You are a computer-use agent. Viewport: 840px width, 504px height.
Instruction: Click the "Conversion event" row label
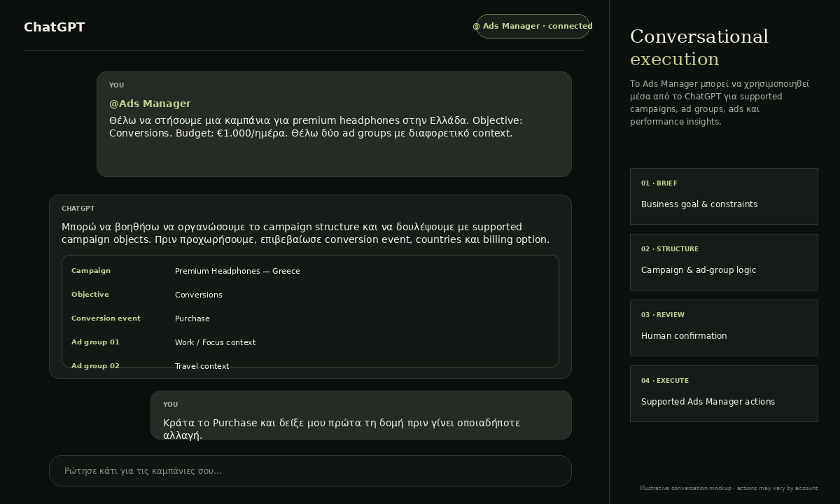point(106,318)
